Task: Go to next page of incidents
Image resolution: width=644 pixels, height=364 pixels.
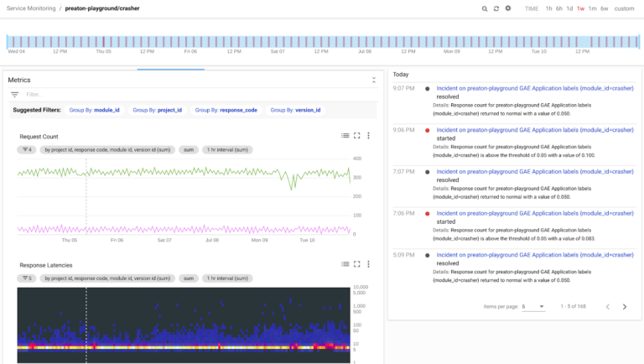Action: 624,307
